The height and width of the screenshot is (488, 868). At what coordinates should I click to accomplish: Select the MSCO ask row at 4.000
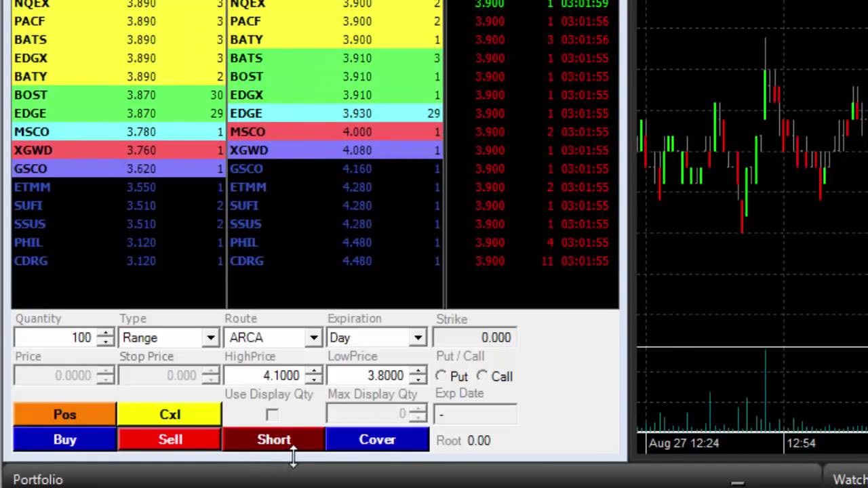click(336, 131)
